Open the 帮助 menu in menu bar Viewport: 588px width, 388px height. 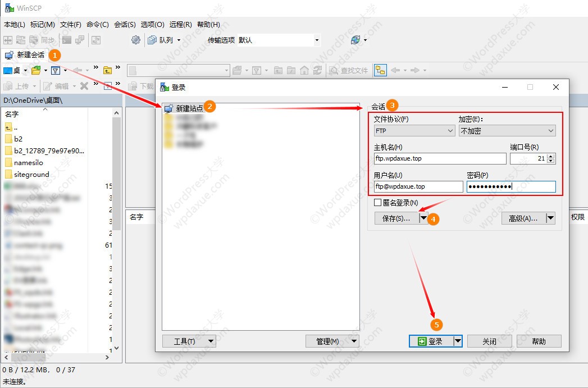tap(208, 24)
